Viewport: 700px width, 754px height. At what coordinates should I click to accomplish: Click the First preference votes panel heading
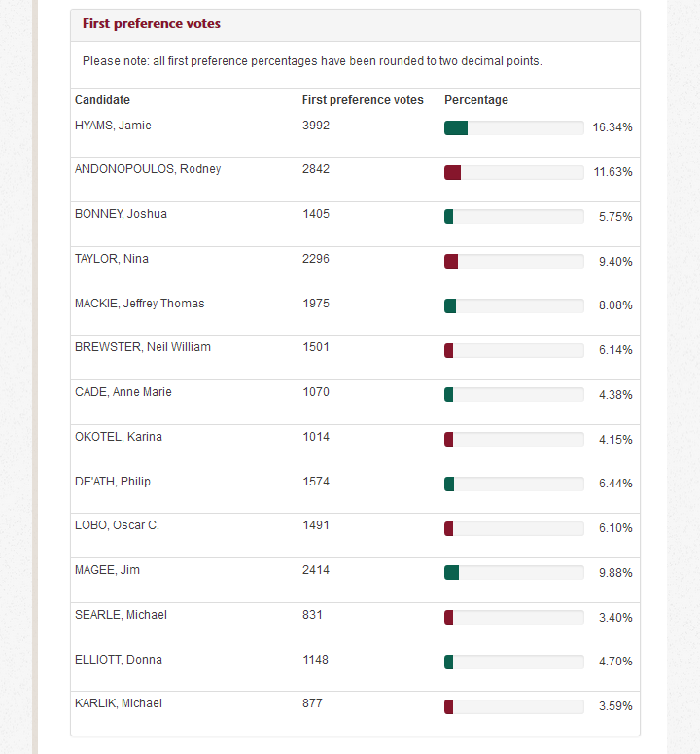[152, 24]
